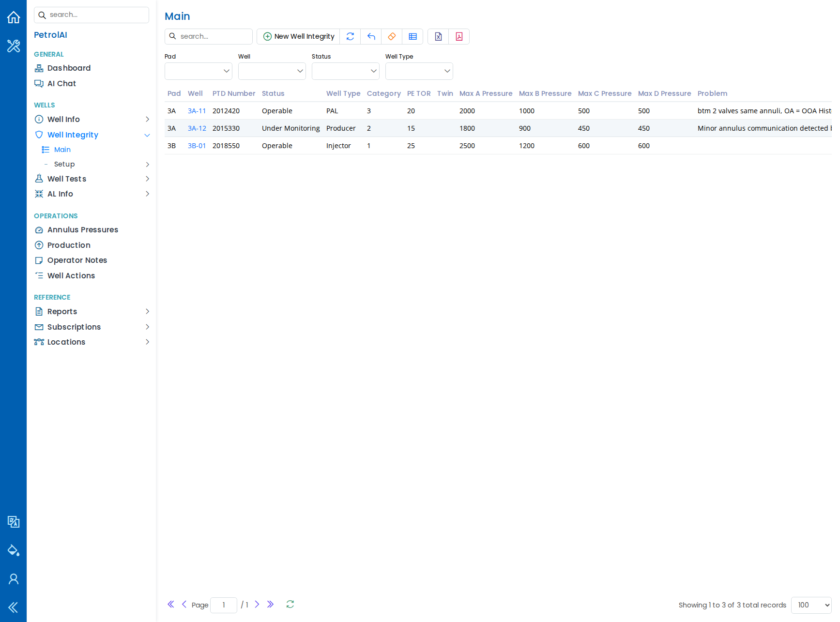Click the Injector well type cell
Viewport: 840px width, 622px height.
[338, 146]
